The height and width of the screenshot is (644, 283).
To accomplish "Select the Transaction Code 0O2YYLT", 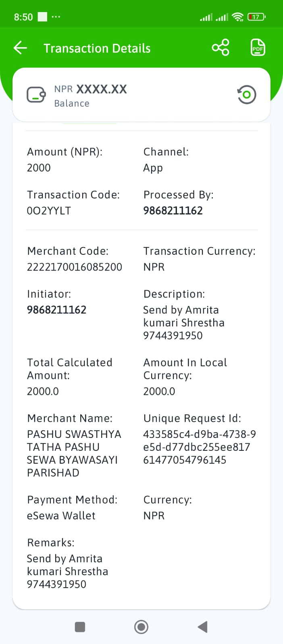I will [49, 211].
